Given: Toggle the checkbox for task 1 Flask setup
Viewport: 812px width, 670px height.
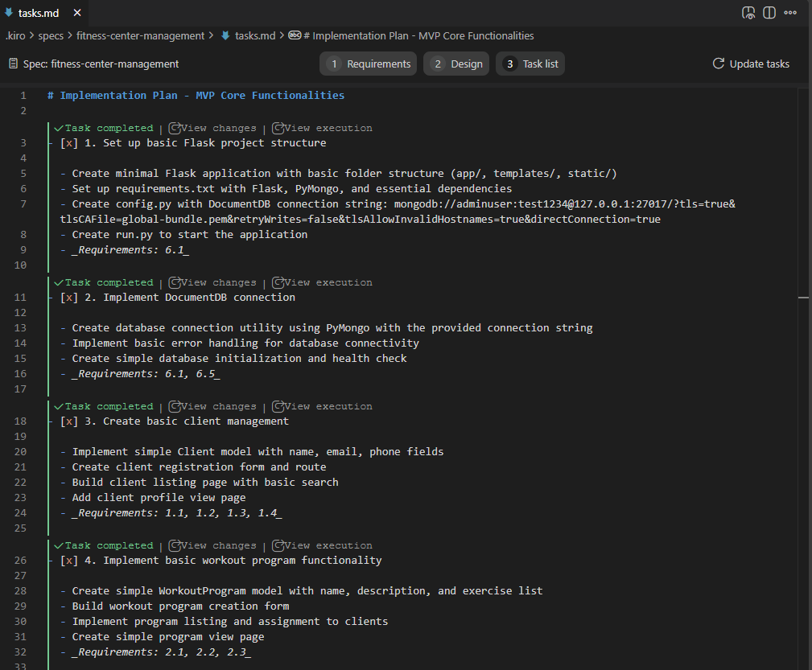Looking at the screenshot, I should coord(69,143).
